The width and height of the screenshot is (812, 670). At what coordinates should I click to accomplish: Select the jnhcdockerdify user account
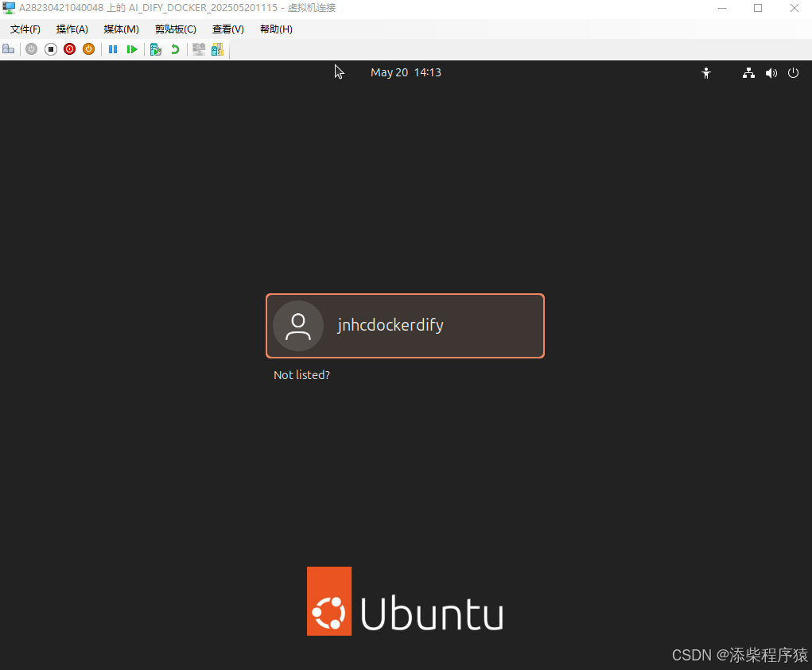405,326
